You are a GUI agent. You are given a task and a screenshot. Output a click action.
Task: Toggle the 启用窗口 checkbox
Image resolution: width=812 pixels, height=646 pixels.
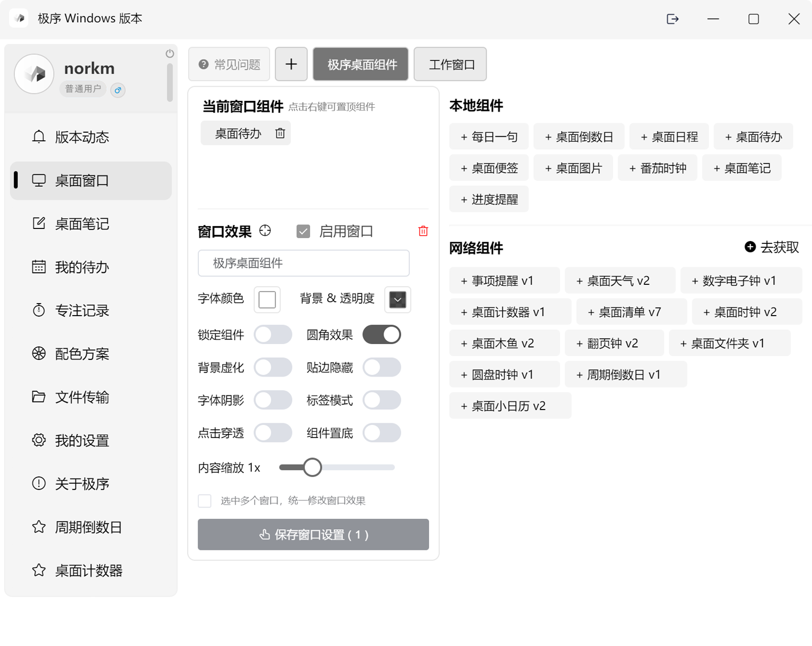point(303,231)
